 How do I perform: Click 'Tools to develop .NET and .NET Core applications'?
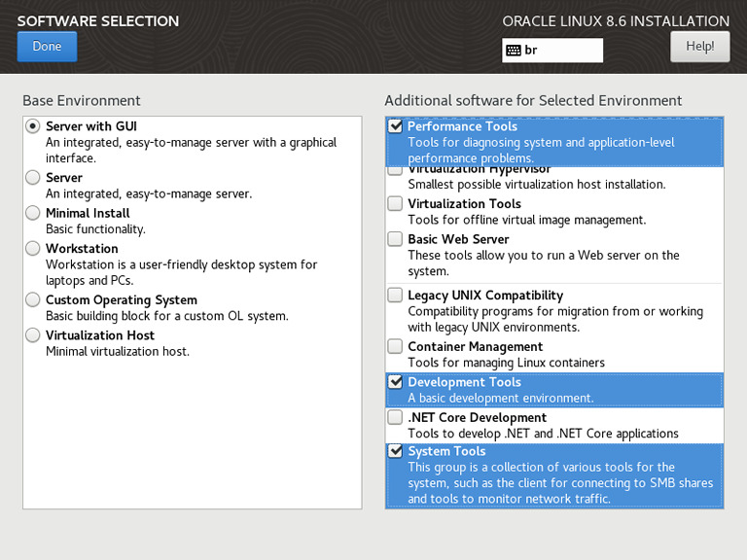coord(543,434)
